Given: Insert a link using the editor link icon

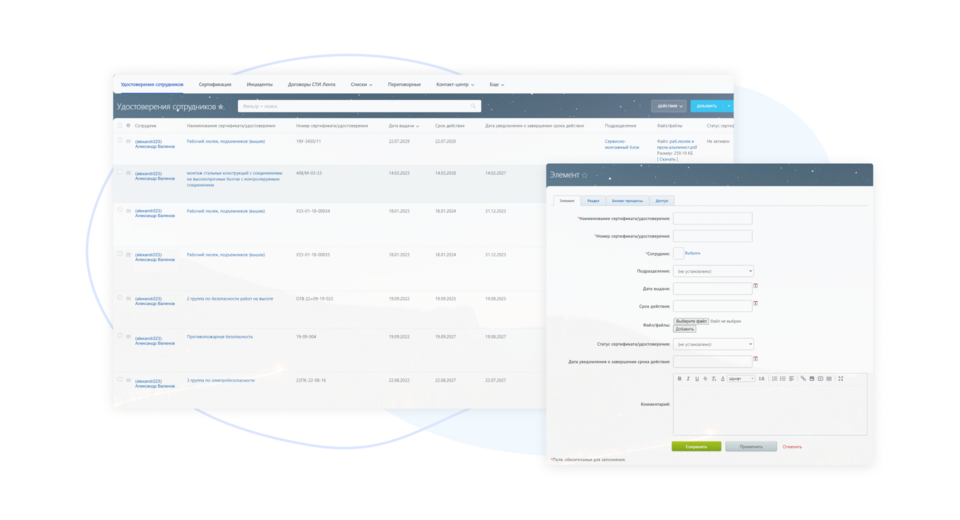Looking at the screenshot, I should (x=803, y=379).
